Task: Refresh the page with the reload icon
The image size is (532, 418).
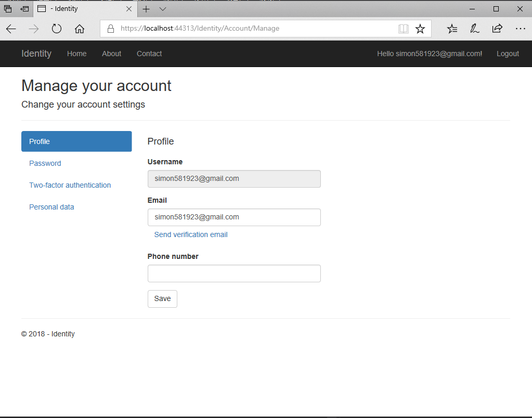Action: point(57,29)
